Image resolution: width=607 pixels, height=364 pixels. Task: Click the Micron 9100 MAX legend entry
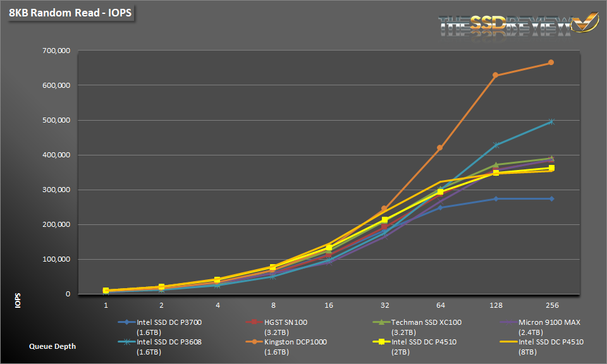[x=540, y=327]
